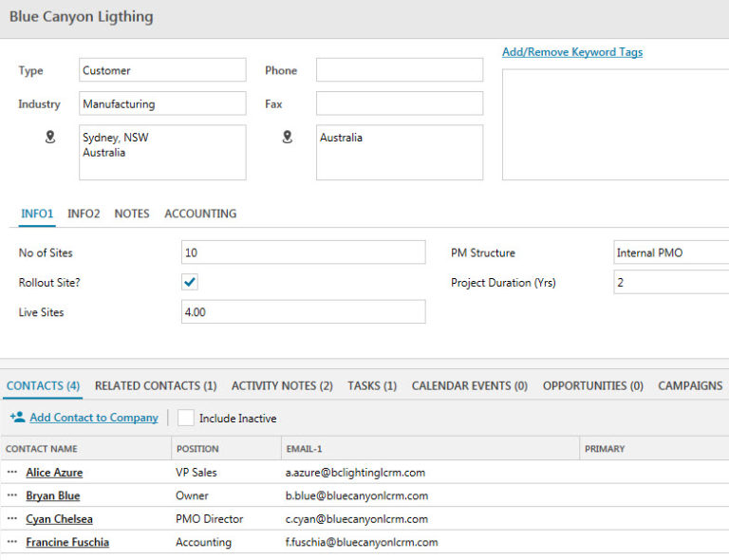Click the map pin icon beside Australia address field
Viewport: 729px width, 560px height.
point(288,137)
